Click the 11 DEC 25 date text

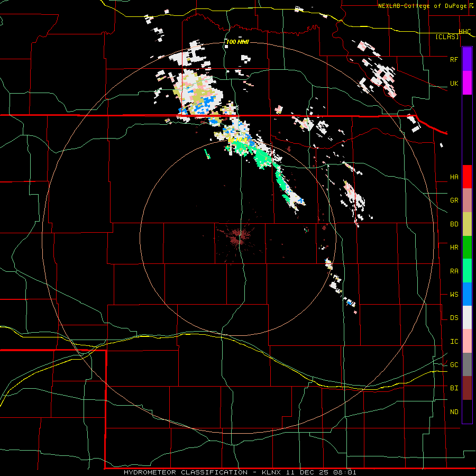coord(307,472)
